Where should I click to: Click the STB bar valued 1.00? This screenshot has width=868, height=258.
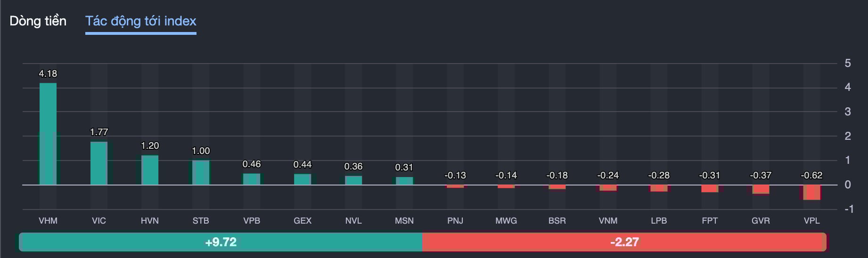201,172
